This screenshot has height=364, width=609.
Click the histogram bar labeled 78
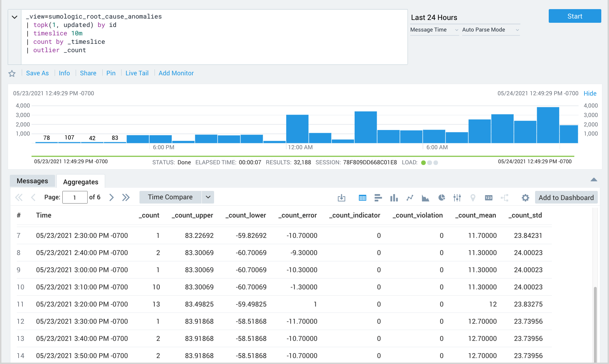click(47, 142)
